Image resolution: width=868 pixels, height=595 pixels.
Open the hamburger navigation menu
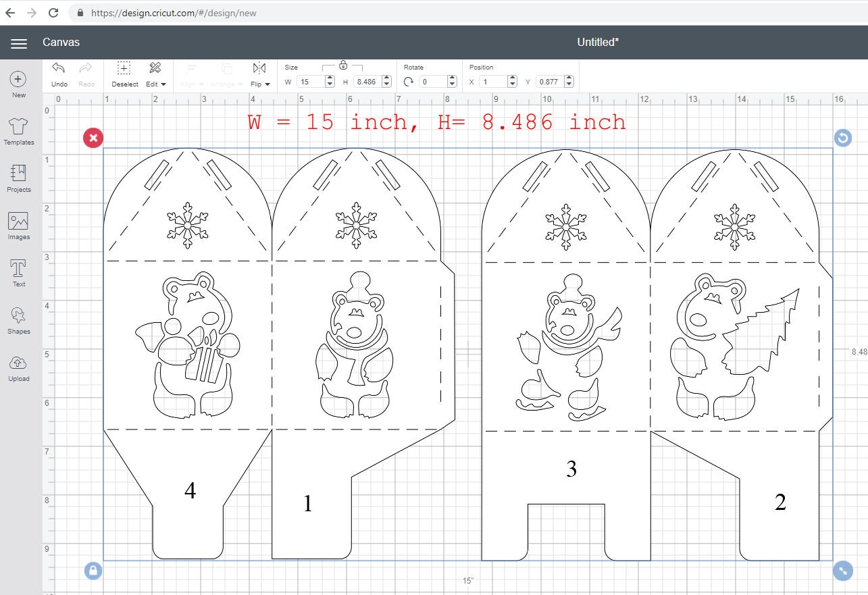18,43
